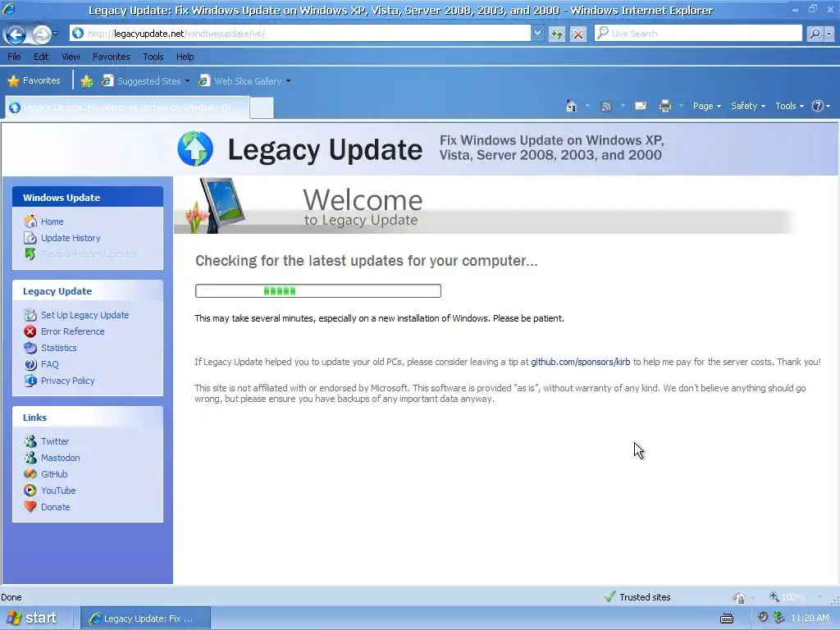Select the Legacy Update taskbar button
This screenshot has width=840, height=630.
point(145,619)
